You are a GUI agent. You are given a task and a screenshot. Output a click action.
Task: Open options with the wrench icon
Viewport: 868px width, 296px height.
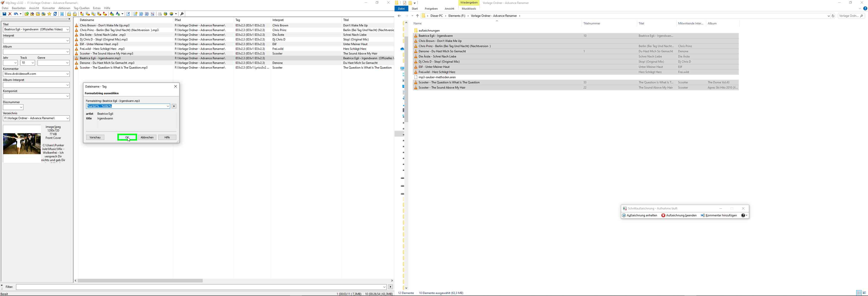click(182, 14)
